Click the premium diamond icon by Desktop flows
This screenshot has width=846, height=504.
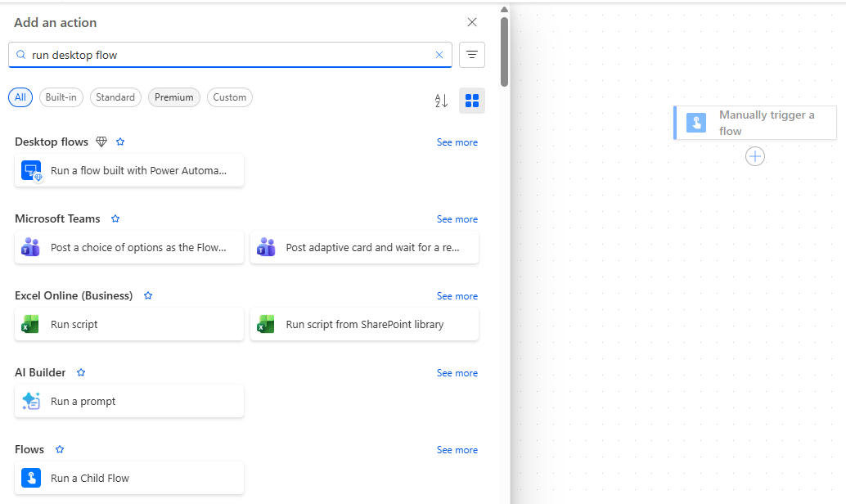pyautogui.click(x=101, y=142)
